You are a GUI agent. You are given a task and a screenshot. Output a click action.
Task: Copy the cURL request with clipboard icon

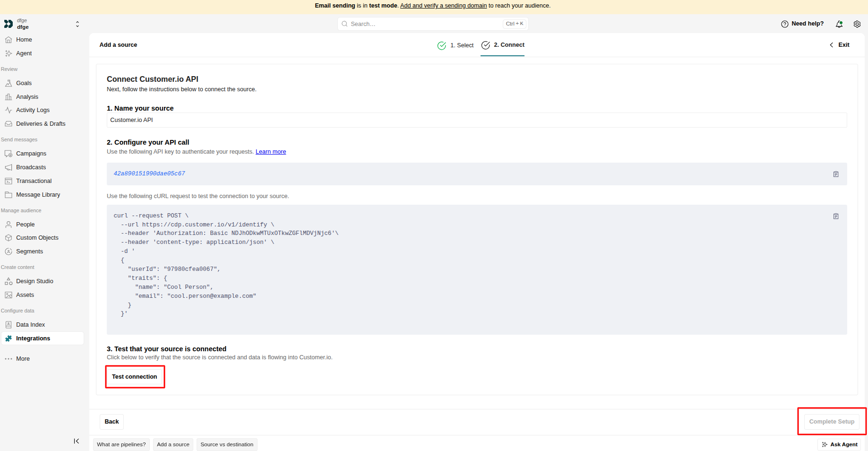pyautogui.click(x=836, y=216)
